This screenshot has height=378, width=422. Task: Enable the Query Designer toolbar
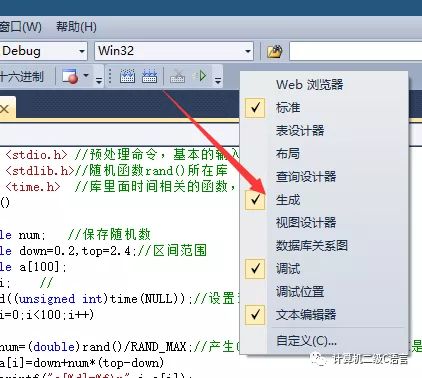[x=324, y=176]
